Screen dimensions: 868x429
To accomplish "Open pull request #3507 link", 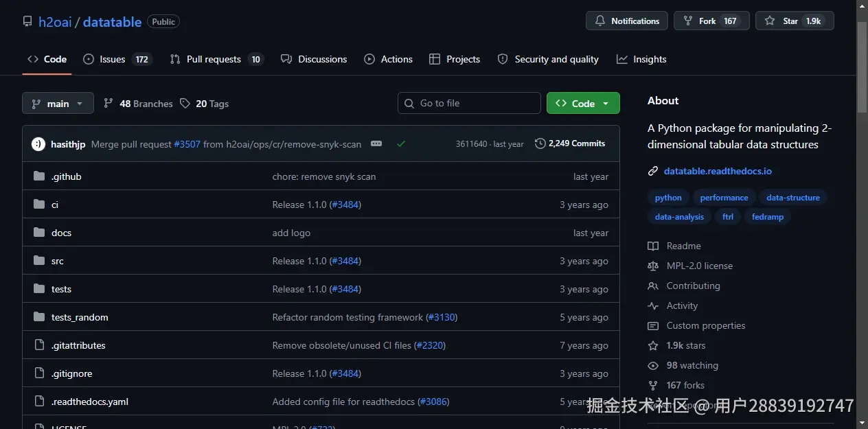I will (187, 144).
